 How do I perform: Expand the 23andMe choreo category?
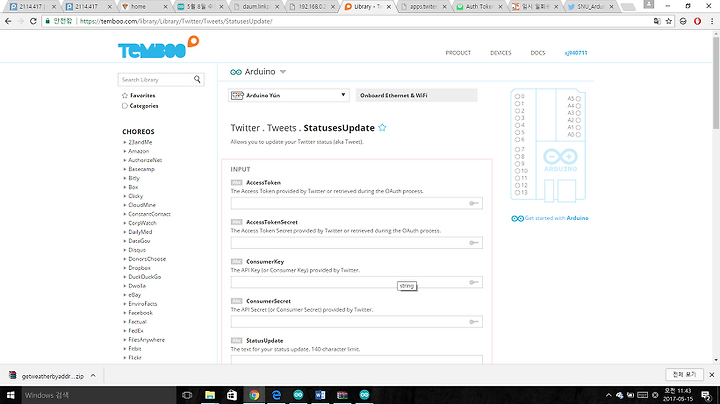click(124, 142)
